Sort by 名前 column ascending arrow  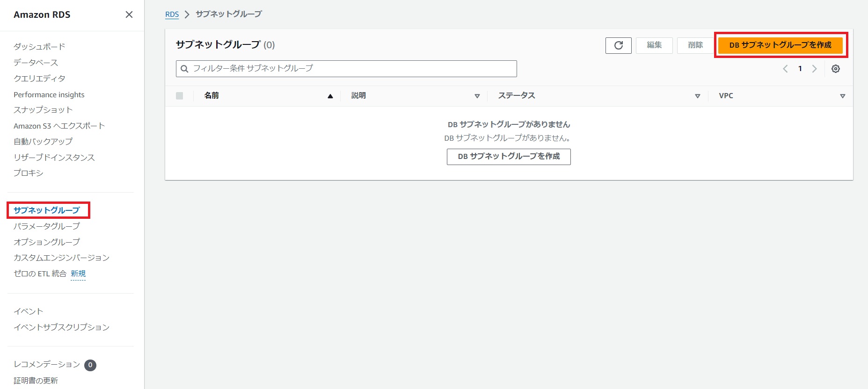(330, 96)
